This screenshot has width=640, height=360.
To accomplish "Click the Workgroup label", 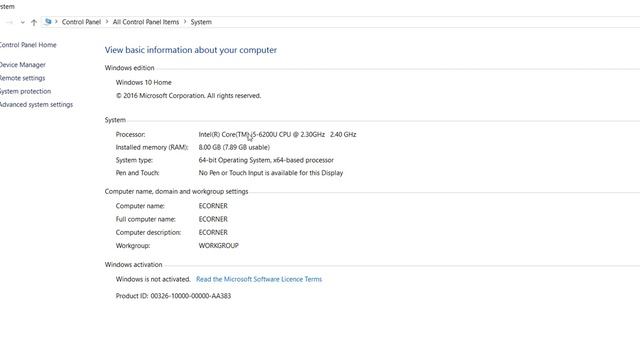I will (133, 246).
